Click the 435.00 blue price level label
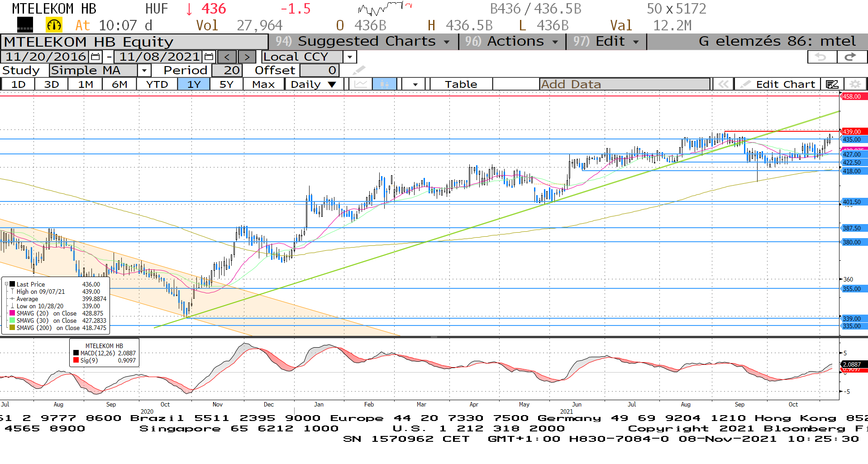Screen dimensions: 868x464 (x=854, y=139)
